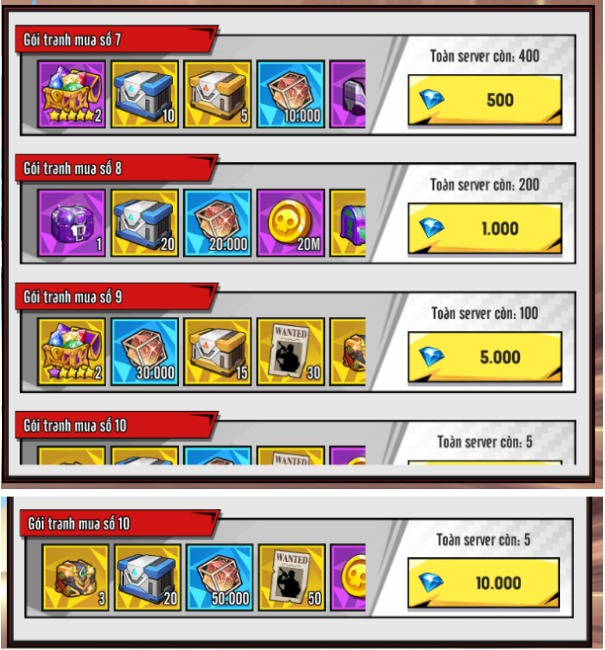
Task: Select the Wanted poster with quantity 30
Action: click(x=291, y=352)
